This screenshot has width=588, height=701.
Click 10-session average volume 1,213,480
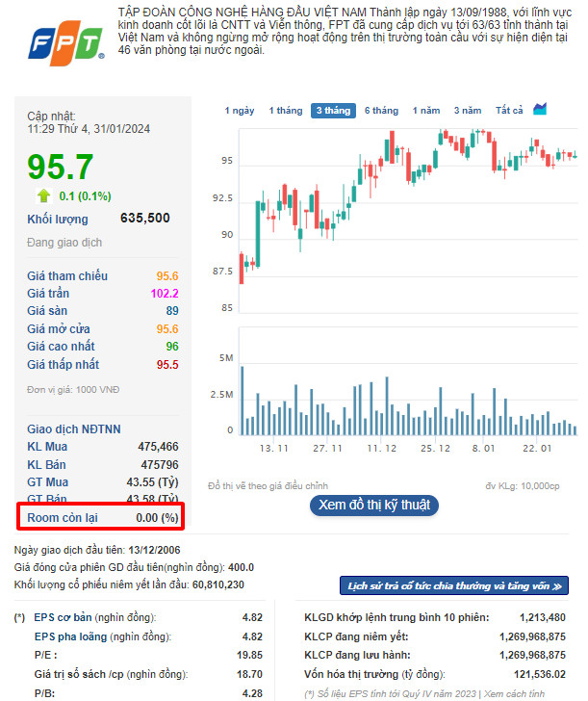coord(543,617)
